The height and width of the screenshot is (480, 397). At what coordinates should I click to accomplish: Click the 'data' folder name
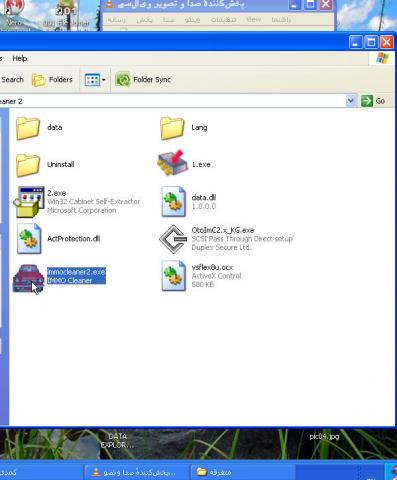point(55,128)
